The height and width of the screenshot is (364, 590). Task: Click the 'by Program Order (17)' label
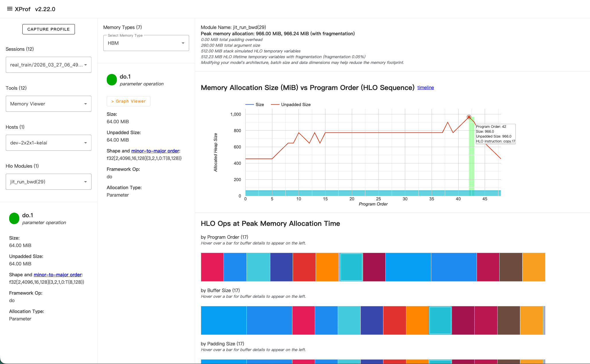tap(224, 237)
